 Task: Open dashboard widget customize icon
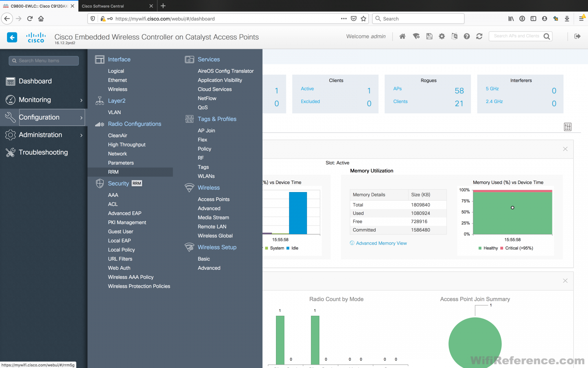568,127
